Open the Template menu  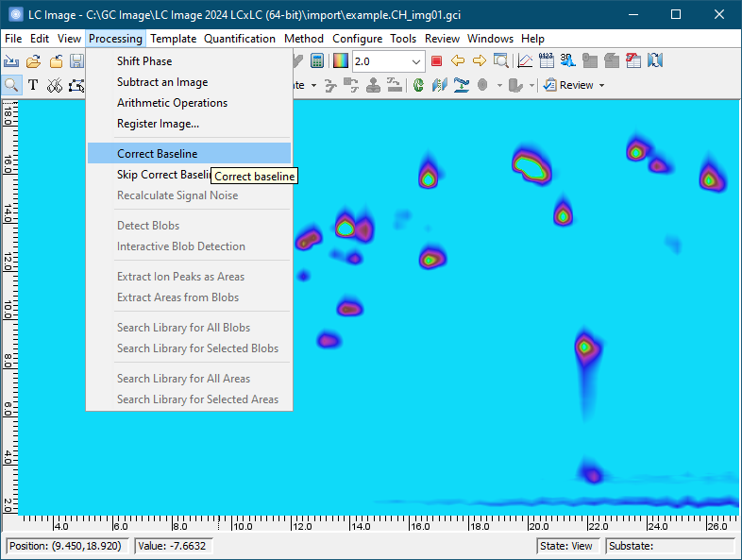[x=173, y=39]
